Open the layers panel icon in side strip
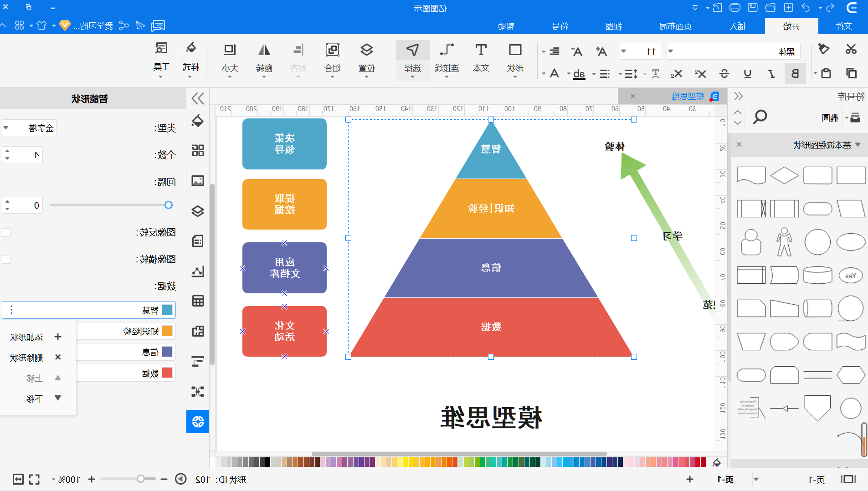This screenshot has height=491, width=868. click(198, 211)
